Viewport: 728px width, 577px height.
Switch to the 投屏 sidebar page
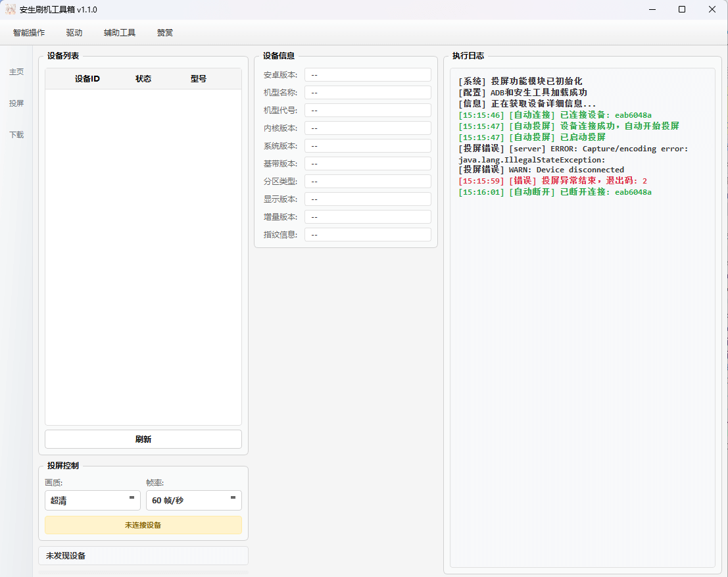click(x=16, y=103)
